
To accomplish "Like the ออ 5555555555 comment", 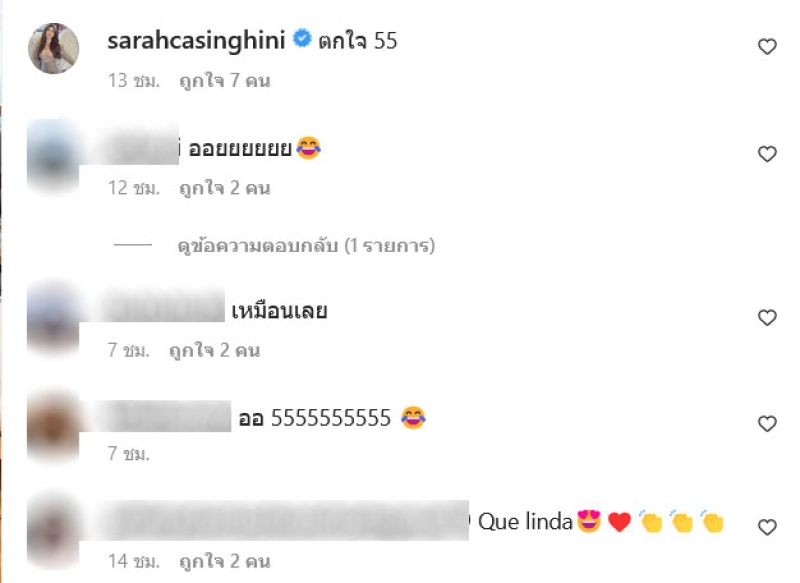I will tap(767, 424).
